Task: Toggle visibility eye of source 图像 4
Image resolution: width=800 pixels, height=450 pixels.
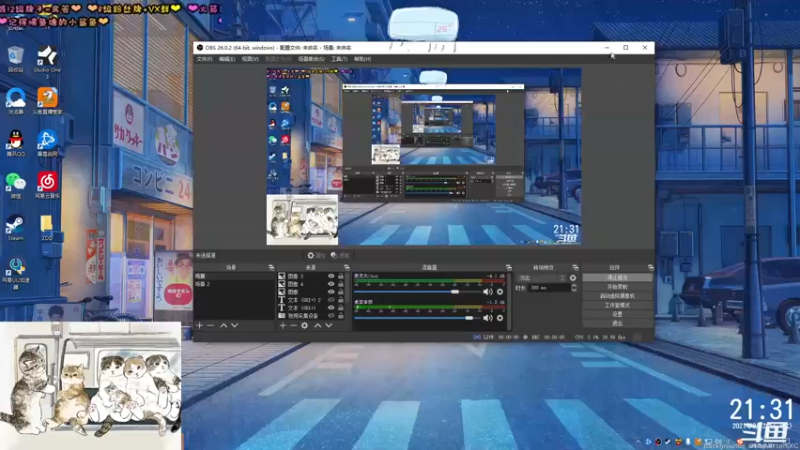Action: (331, 284)
